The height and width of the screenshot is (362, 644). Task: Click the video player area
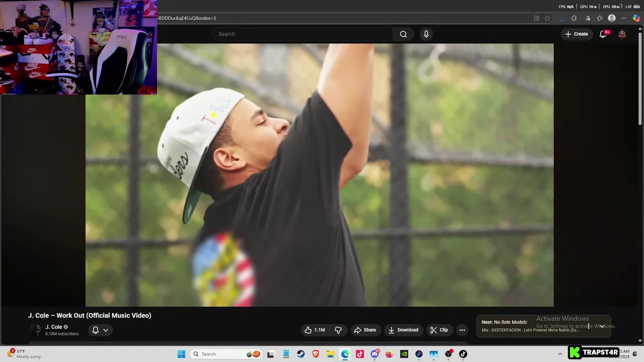(319, 175)
